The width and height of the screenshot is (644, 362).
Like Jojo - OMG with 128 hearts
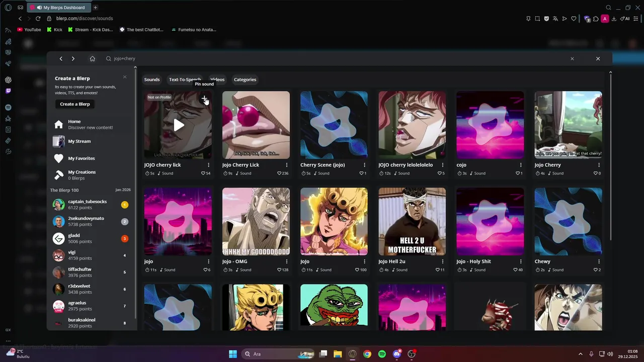tap(279, 270)
